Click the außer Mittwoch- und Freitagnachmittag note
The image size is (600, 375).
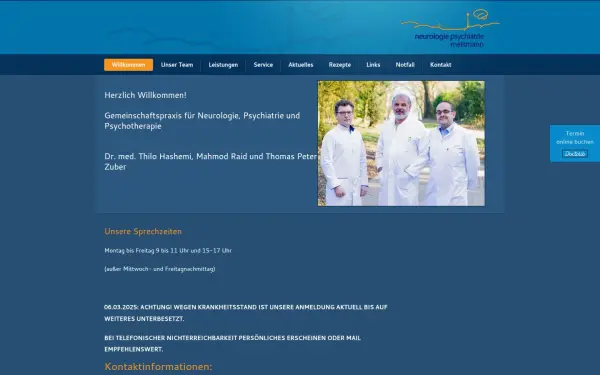tap(160, 269)
